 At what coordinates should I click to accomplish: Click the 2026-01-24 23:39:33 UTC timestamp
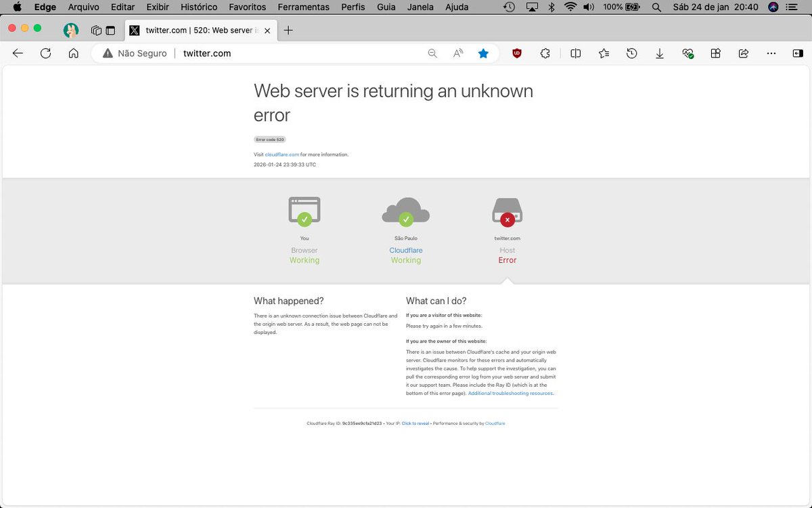click(x=285, y=165)
